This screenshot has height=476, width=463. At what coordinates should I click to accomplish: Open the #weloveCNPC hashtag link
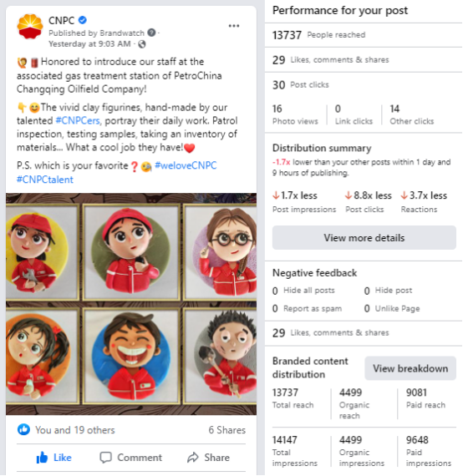186,165
